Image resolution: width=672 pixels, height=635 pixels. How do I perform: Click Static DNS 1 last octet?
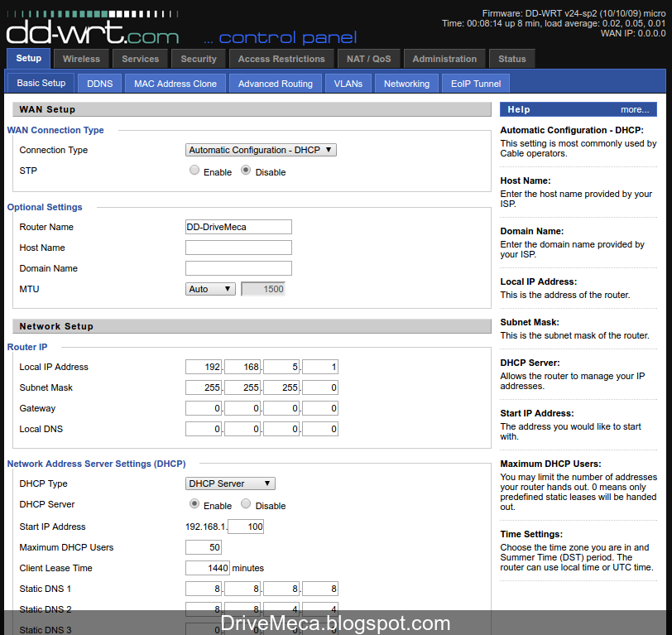pyautogui.click(x=320, y=589)
